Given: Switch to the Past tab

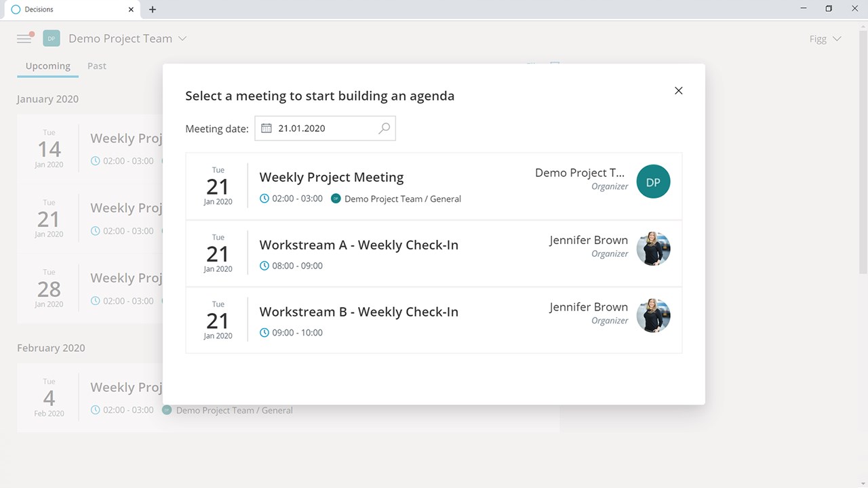Looking at the screenshot, I should coord(97,66).
